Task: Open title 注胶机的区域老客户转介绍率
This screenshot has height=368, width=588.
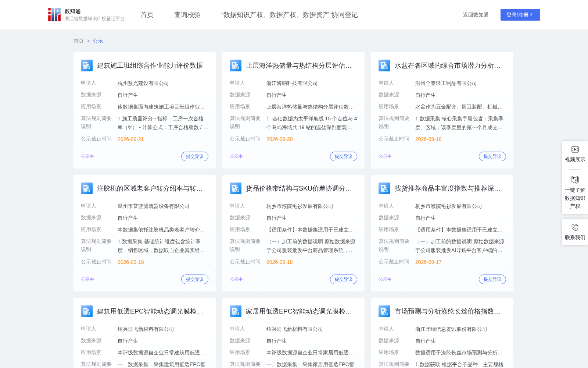Action: click(150, 188)
